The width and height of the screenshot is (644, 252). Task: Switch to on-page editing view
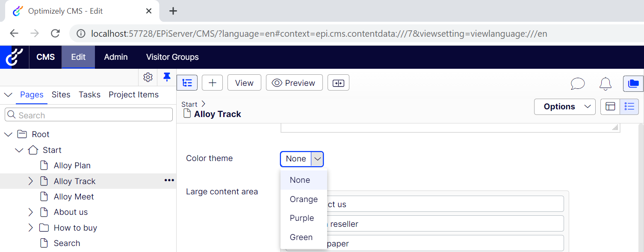610,106
